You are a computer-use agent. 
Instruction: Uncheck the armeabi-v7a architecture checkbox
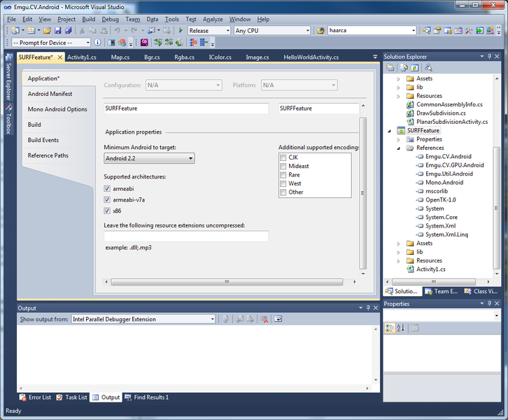(x=107, y=199)
